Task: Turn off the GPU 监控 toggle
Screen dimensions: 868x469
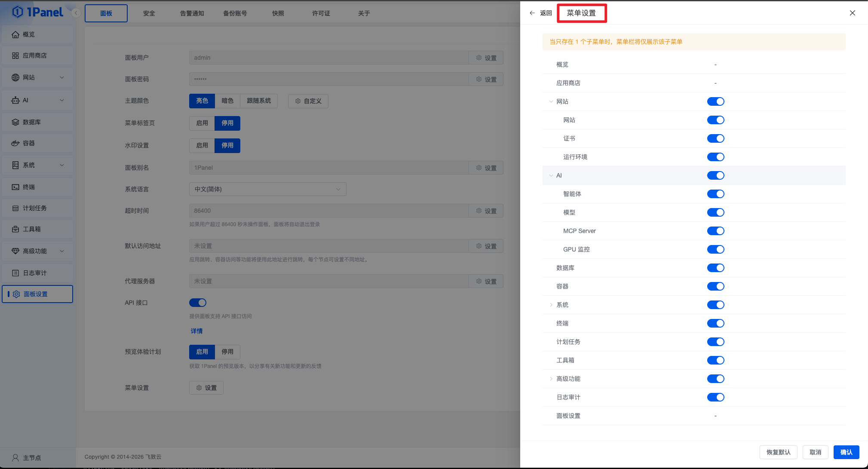Action: [715, 249]
